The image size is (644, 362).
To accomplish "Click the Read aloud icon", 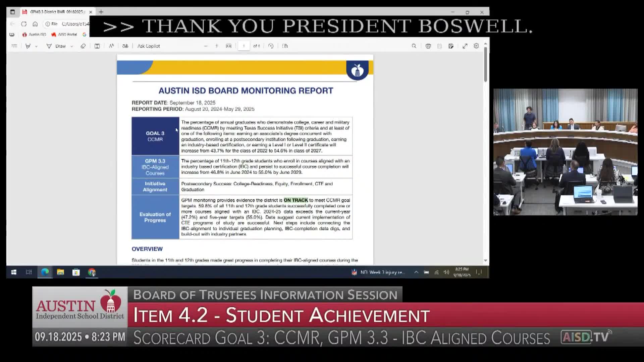I will point(111,46).
